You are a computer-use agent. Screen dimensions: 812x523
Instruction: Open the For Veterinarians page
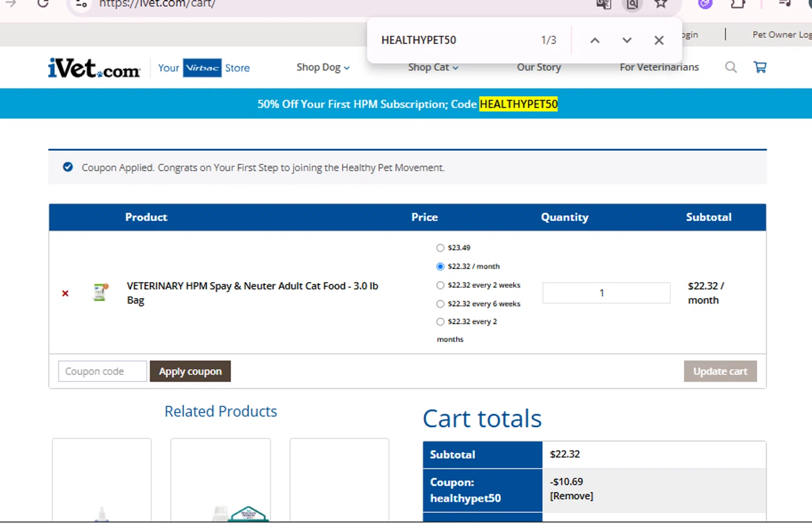tap(659, 68)
